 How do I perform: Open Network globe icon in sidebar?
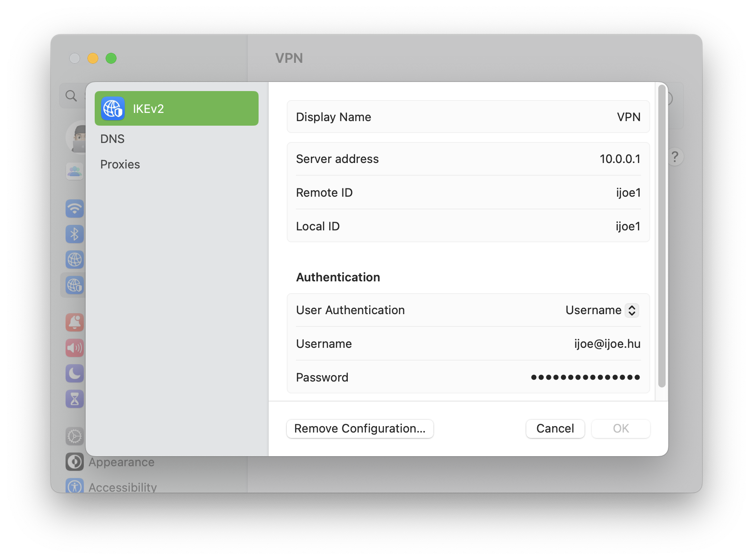(x=75, y=260)
